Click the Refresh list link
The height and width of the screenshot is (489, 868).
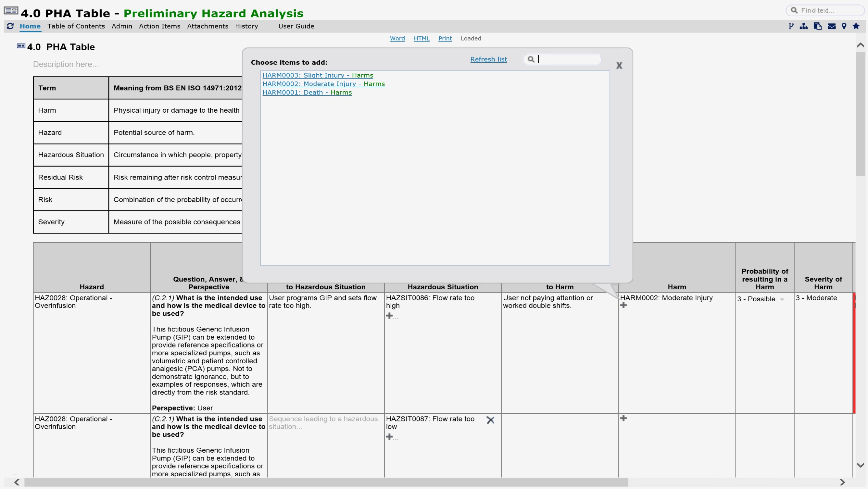[x=488, y=59]
